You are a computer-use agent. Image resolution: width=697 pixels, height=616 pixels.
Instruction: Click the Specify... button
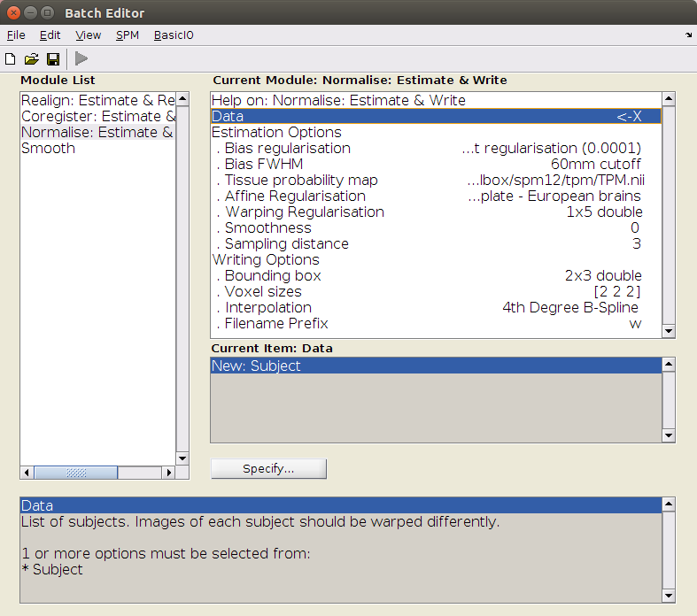(268, 468)
